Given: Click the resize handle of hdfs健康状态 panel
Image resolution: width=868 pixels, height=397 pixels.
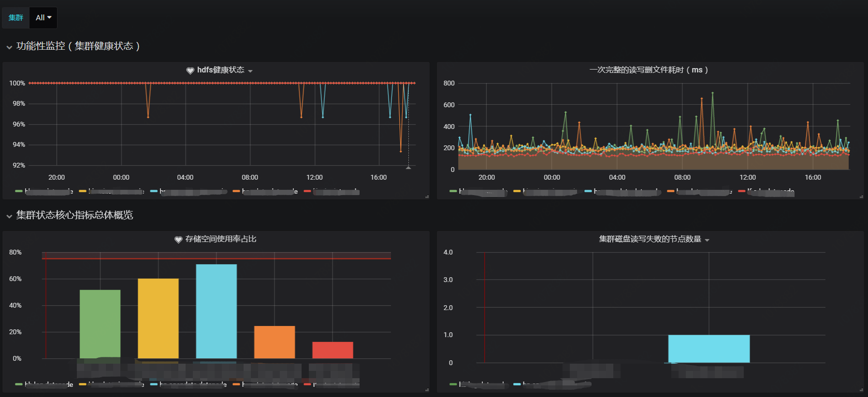Looking at the screenshot, I should [427, 197].
